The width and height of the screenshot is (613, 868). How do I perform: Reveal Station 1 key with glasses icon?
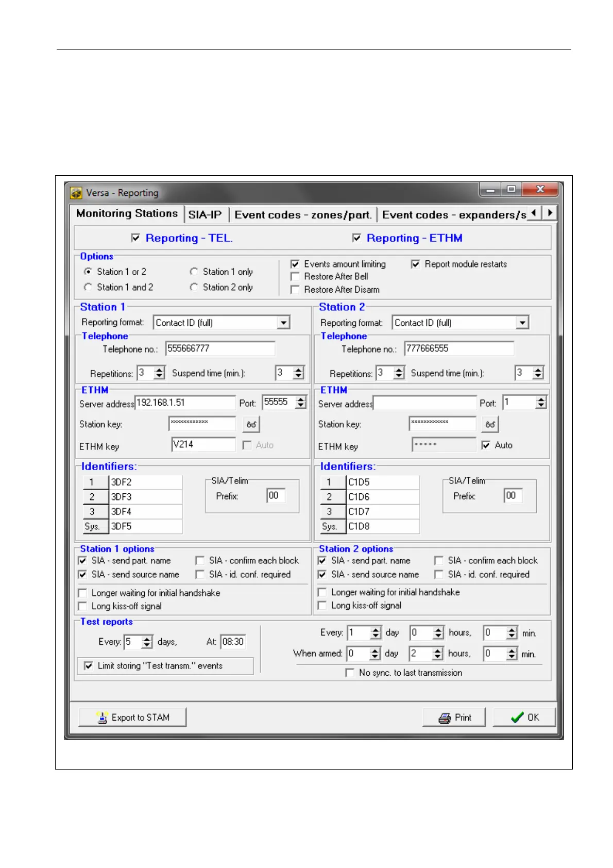point(251,424)
